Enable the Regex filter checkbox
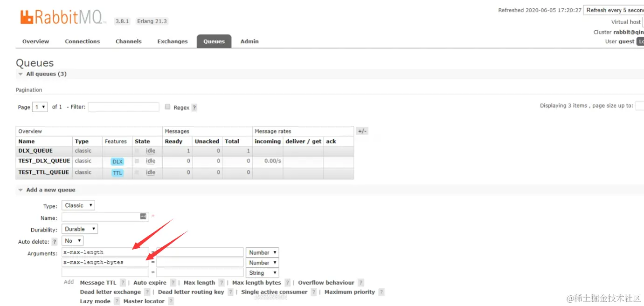 168,107
